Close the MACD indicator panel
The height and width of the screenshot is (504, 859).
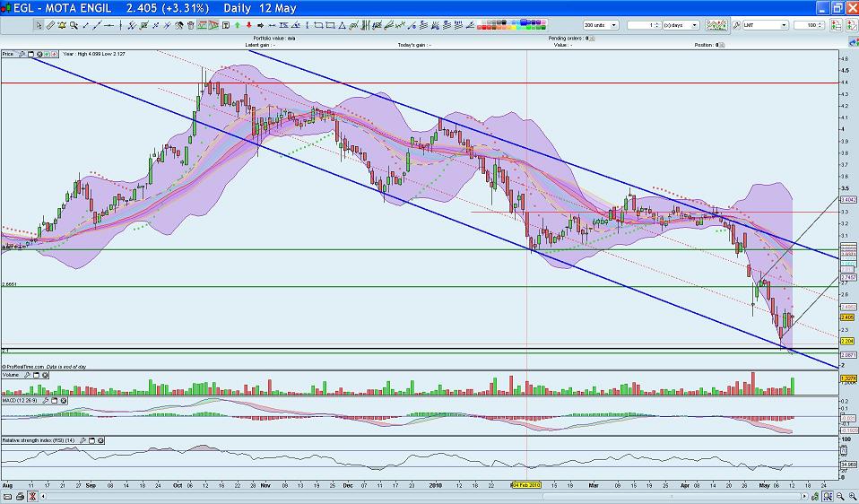64,401
